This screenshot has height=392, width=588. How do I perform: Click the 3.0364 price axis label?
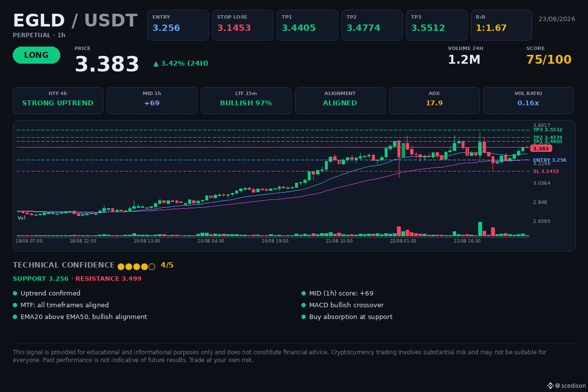click(542, 183)
